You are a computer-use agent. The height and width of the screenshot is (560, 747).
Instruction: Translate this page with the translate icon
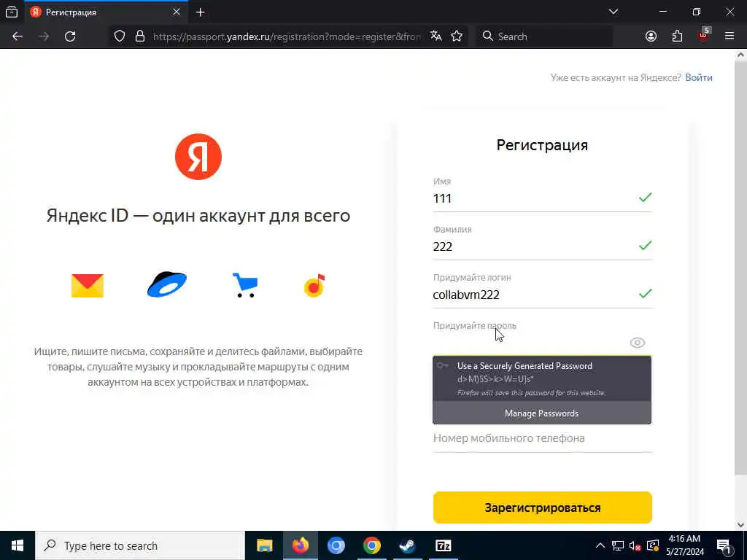pos(436,36)
